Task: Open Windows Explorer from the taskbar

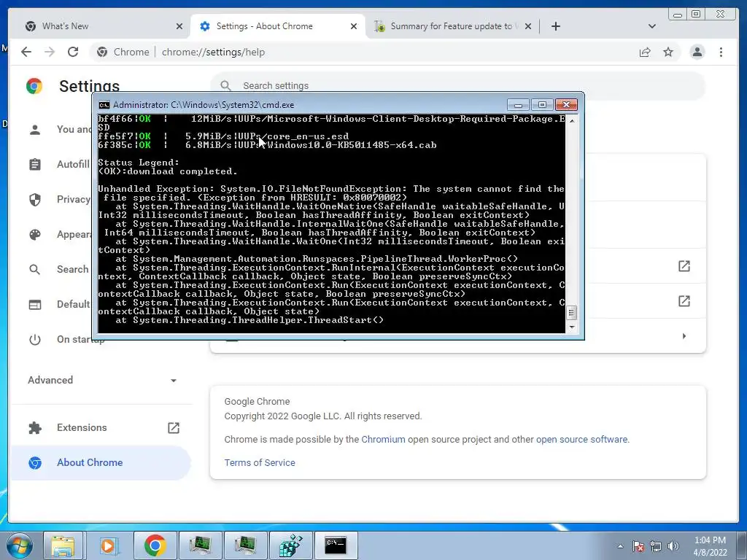Action: pos(63,545)
